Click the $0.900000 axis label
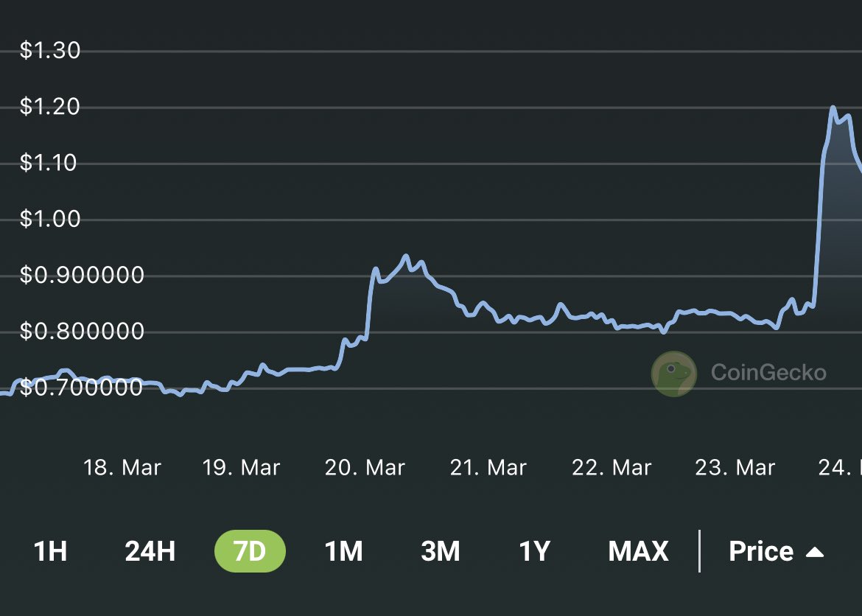The width and height of the screenshot is (862, 616). (83, 274)
